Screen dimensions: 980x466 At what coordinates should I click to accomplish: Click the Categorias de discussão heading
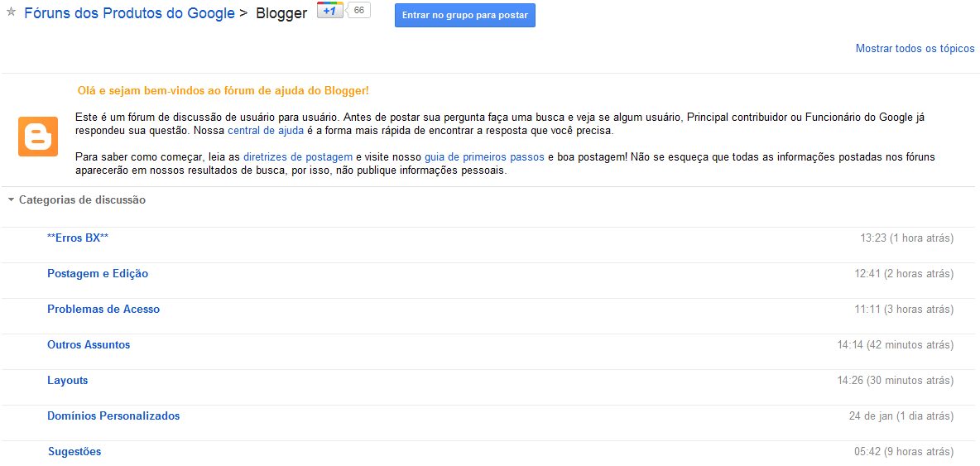pyautogui.click(x=83, y=200)
